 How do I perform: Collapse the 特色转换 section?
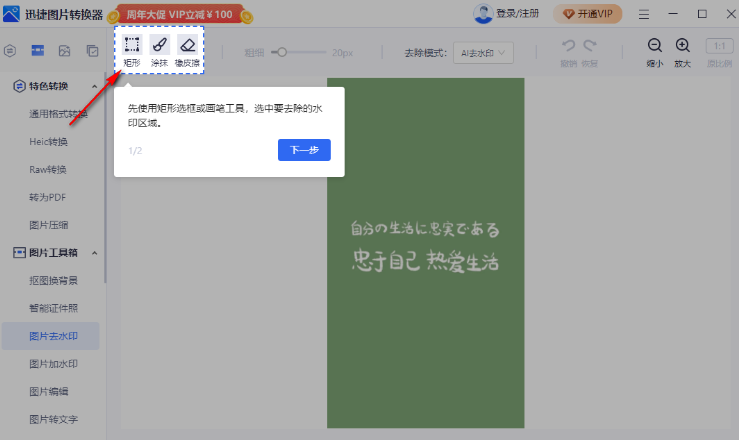[x=94, y=87]
